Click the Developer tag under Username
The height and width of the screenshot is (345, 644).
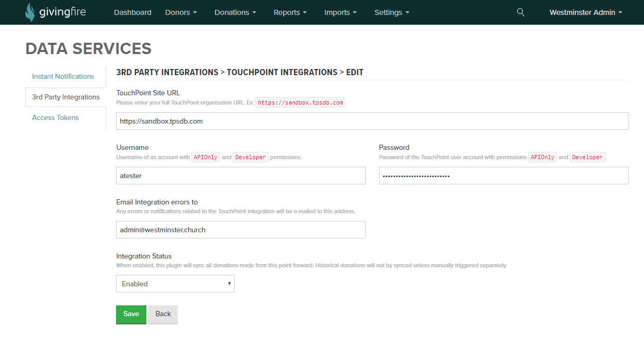pyautogui.click(x=251, y=157)
